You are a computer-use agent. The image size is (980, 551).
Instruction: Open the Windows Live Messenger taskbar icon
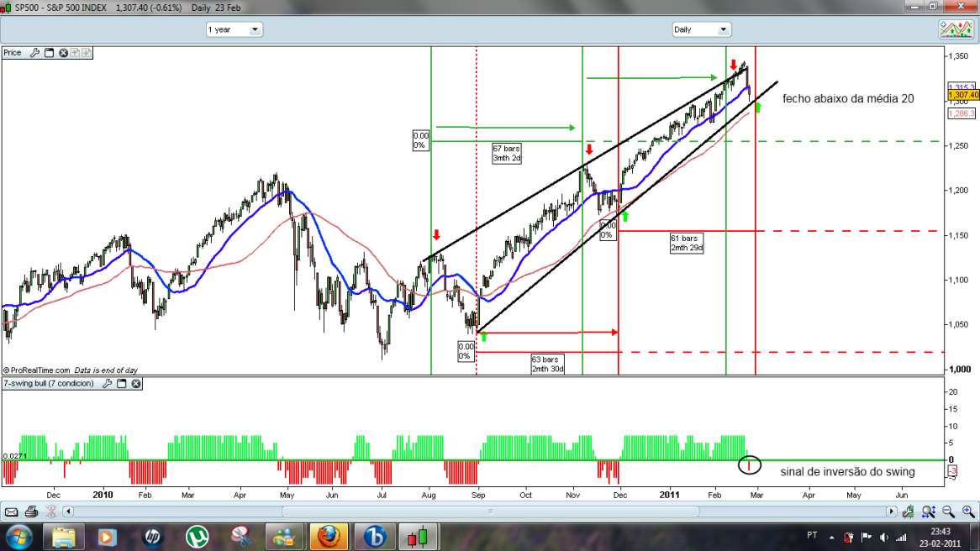tap(284, 538)
